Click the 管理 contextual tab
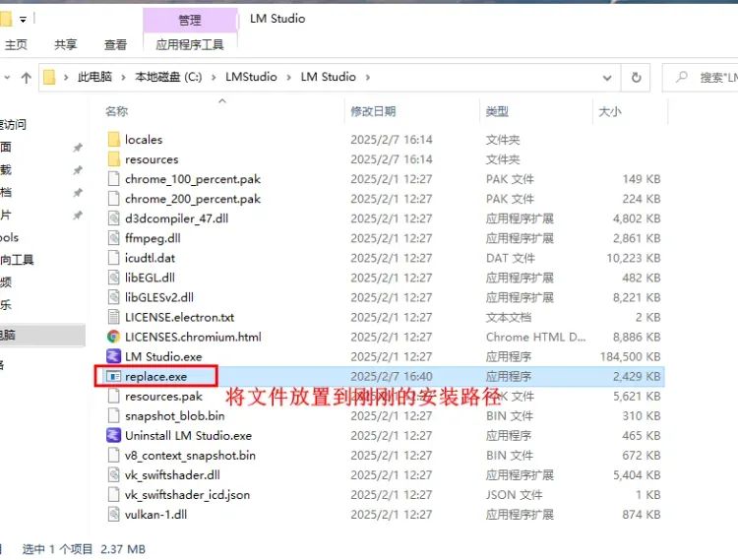 (x=190, y=21)
